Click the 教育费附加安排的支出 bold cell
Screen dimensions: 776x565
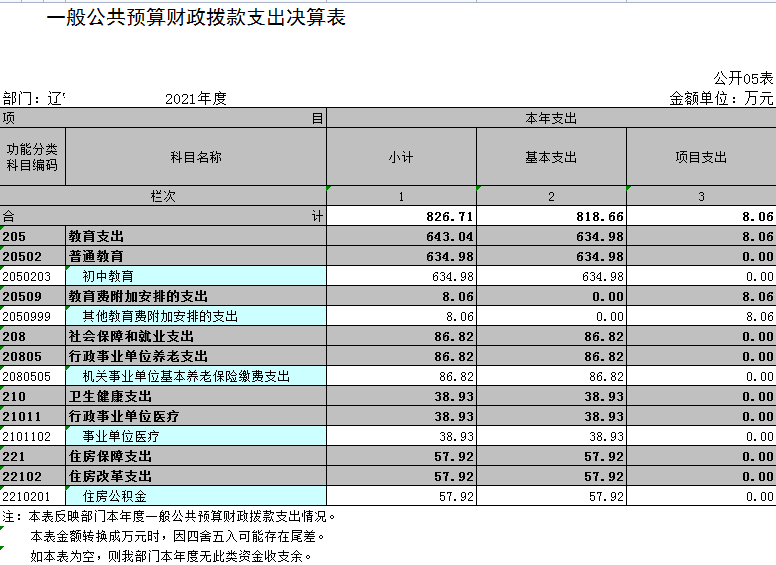click(x=196, y=296)
